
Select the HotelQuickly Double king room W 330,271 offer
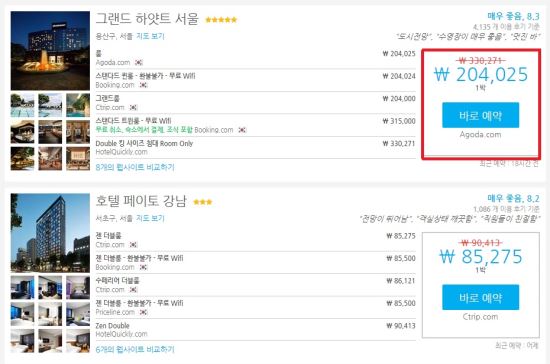click(255, 148)
